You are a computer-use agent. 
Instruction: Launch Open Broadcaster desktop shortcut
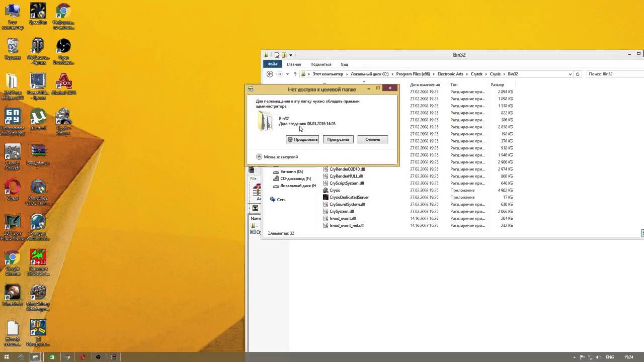click(63, 51)
